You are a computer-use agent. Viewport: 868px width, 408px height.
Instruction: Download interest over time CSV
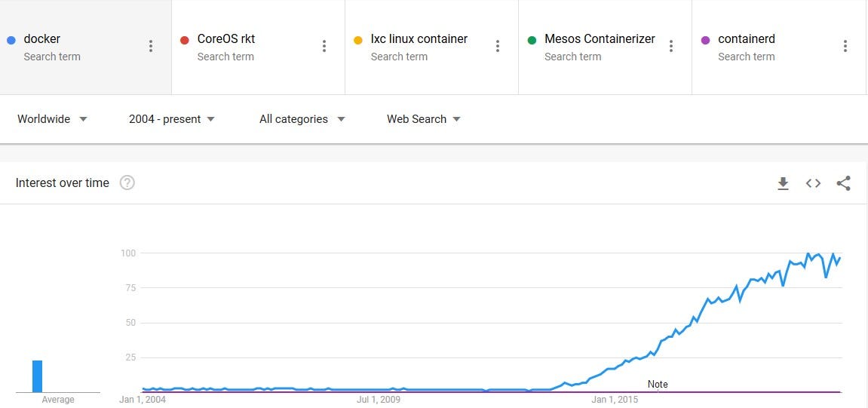pos(783,183)
